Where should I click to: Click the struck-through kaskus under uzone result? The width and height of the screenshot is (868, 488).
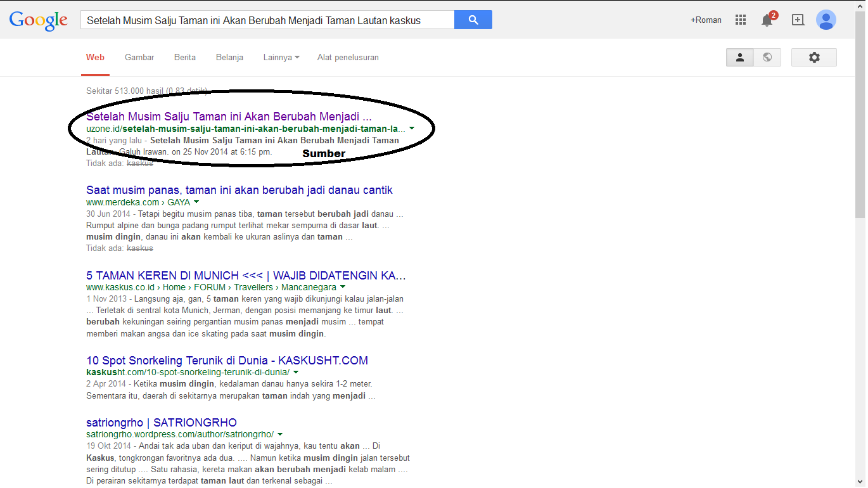pyautogui.click(x=140, y=164)
